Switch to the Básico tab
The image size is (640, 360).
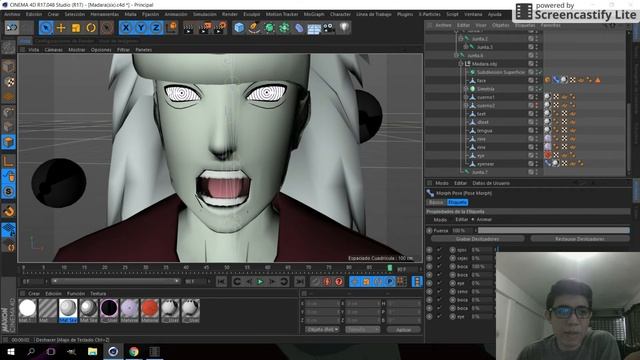[436, 202]
